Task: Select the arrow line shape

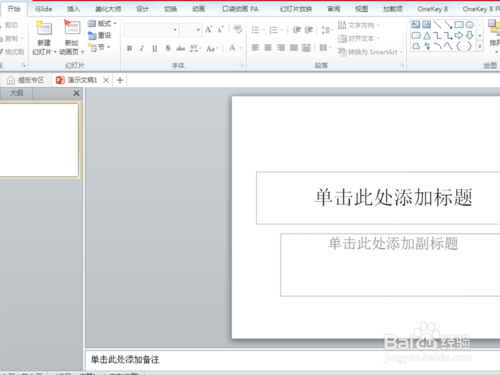Action: (x=448, y=24)
